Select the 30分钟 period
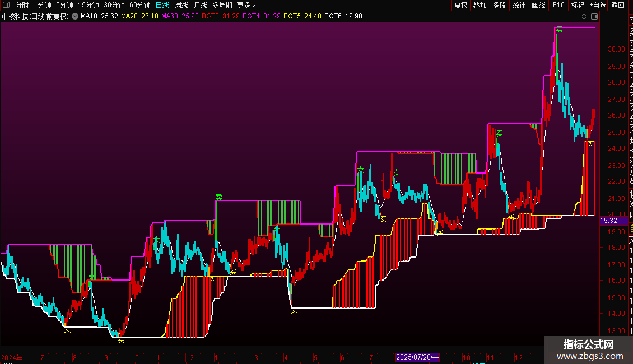 114,5
